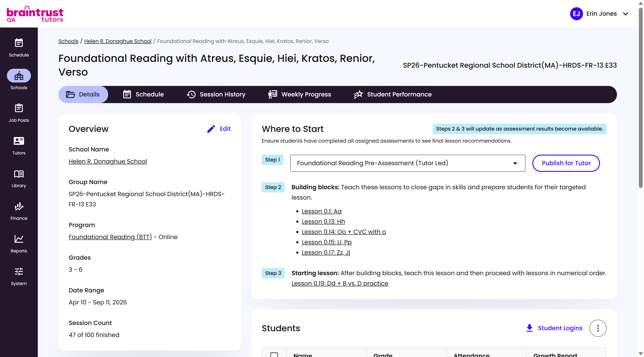Open the Job Posts clipboard icon
This screenshot has height=357, width=644.
(19, 108)
